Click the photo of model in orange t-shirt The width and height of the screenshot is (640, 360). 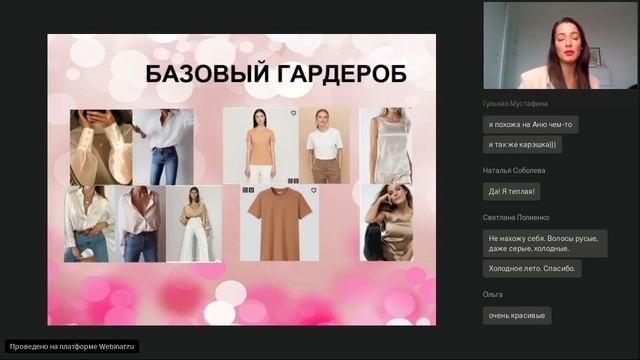click(x=261, y=146)
